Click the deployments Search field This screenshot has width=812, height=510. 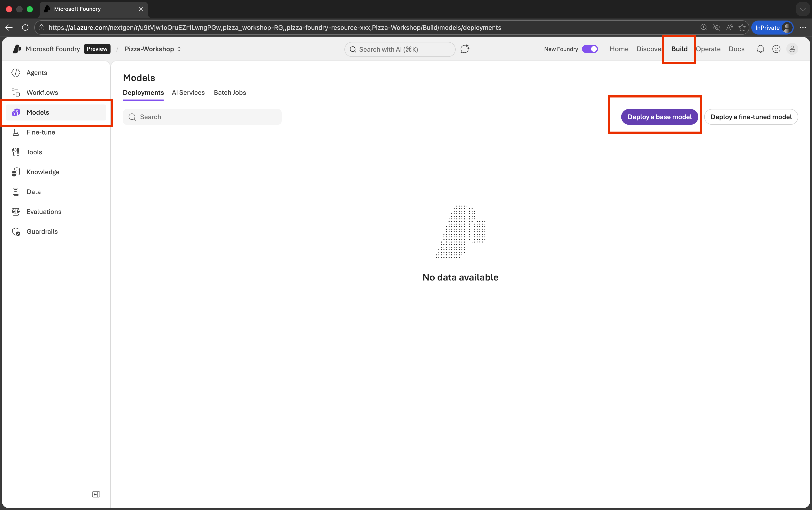tap(202, 117)
